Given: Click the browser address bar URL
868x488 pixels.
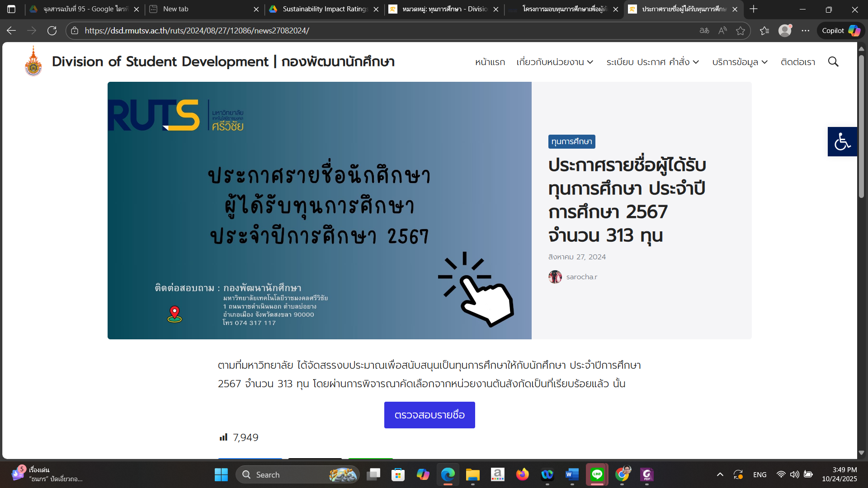Looking at the screenshot, I should point(197,31).
